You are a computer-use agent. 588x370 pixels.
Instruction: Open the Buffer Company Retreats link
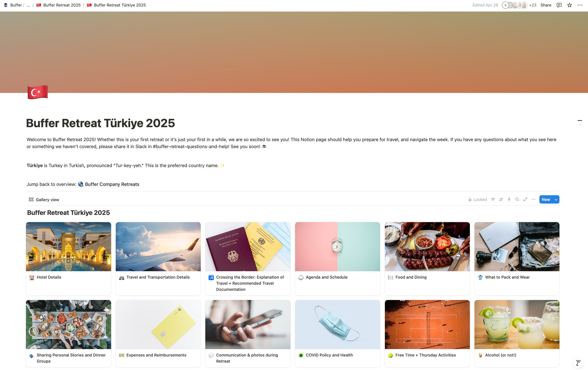[112, 184]
